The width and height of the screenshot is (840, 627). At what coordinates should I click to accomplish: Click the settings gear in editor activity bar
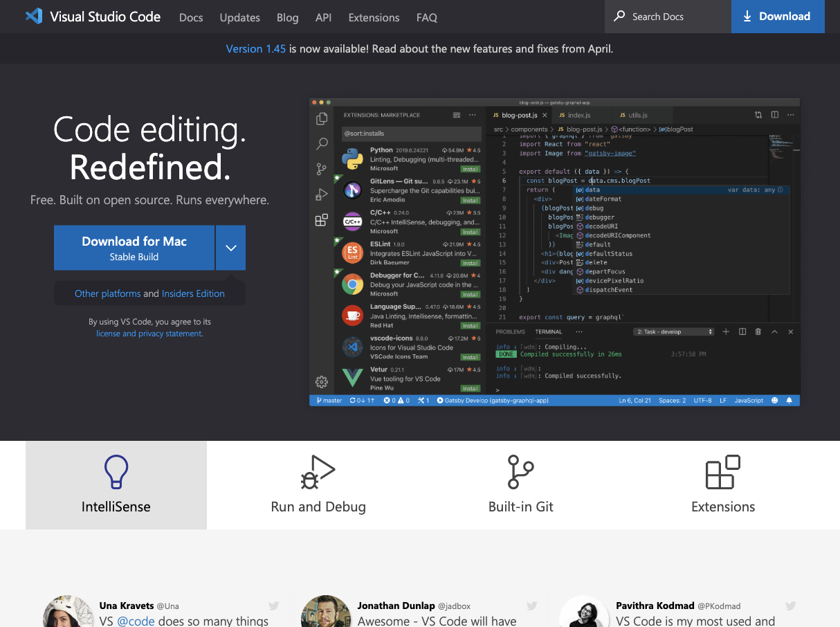tap(322, 382)
